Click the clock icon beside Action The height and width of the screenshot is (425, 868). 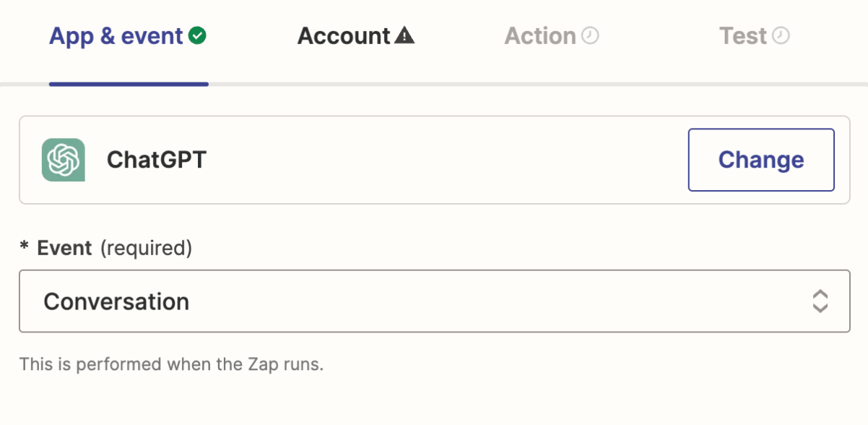pyautogui.click(x=591, y=35)
